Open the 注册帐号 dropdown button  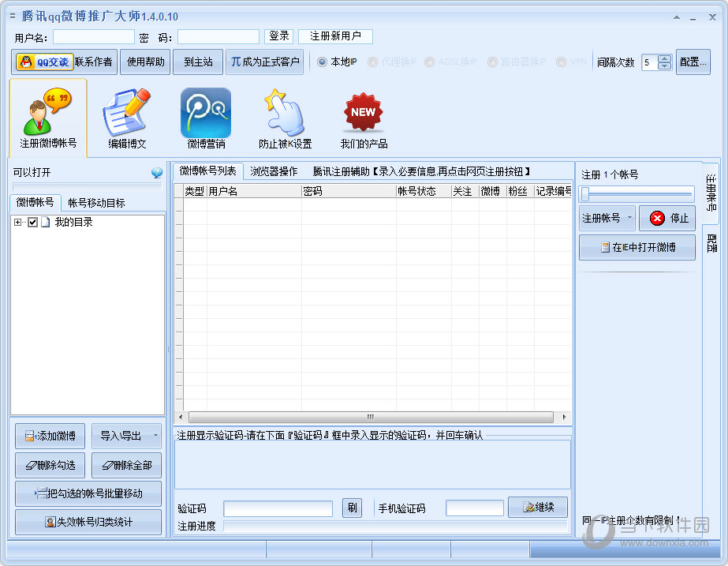click(607, 218)
